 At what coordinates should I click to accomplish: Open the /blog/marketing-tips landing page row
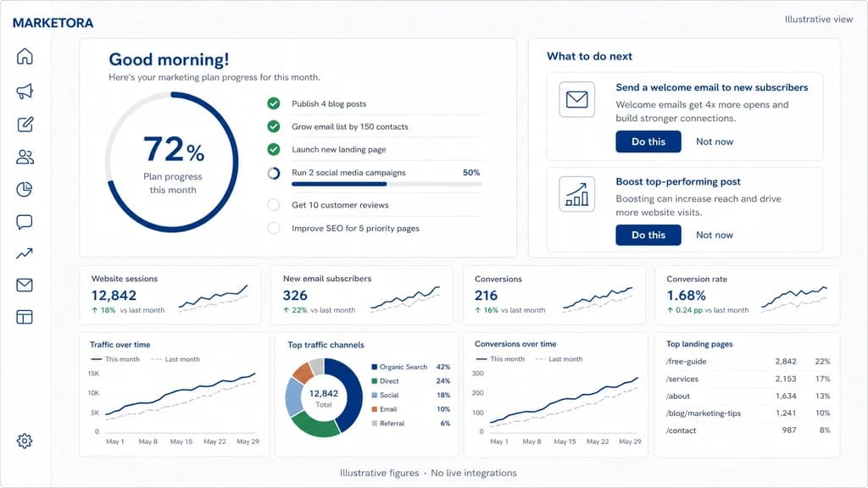tap(748, 413)
